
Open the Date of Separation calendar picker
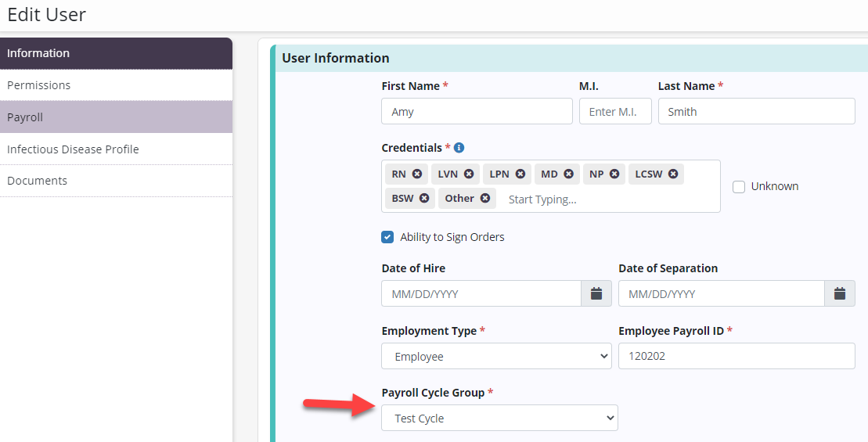pyautogui.click(x=840, y=294)
